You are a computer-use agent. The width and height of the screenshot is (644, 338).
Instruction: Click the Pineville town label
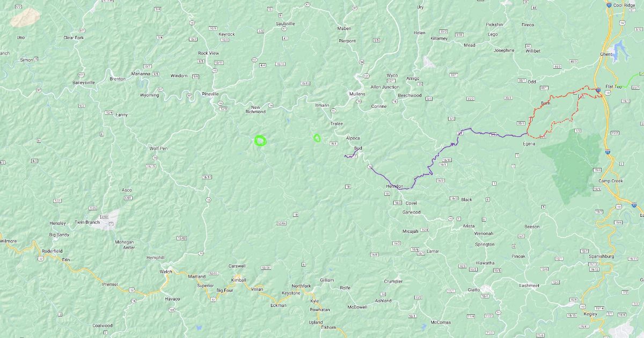click(x=210, y=94)
